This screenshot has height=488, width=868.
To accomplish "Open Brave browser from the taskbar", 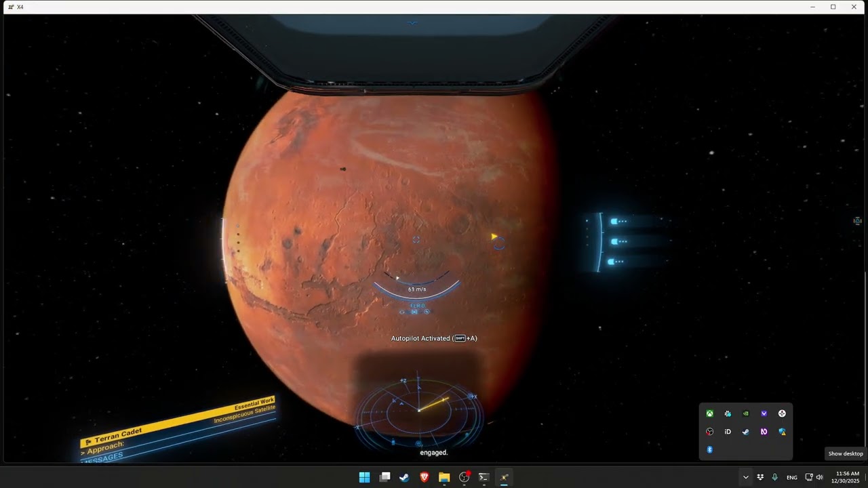I will (424, 477).
